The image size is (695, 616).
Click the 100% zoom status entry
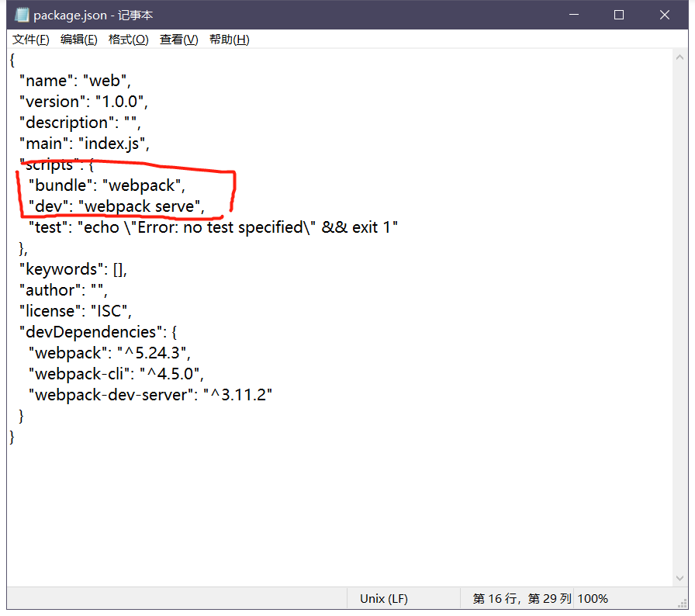tap(593, 599)
